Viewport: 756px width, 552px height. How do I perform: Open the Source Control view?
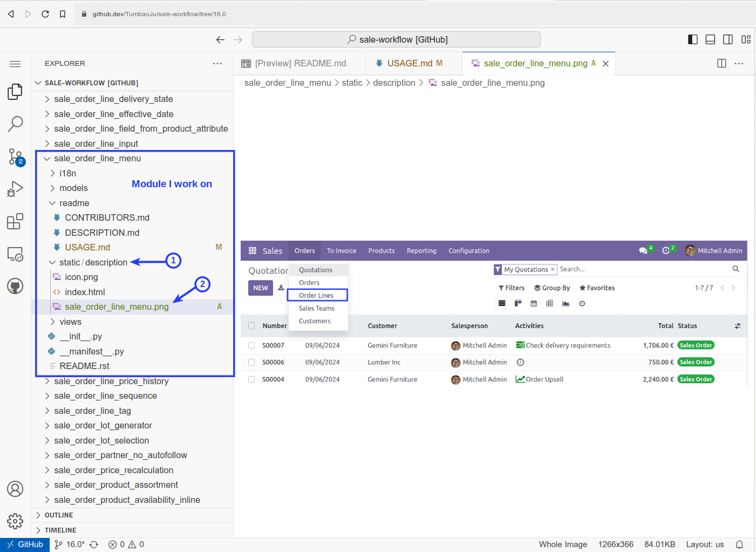[15, 157]
